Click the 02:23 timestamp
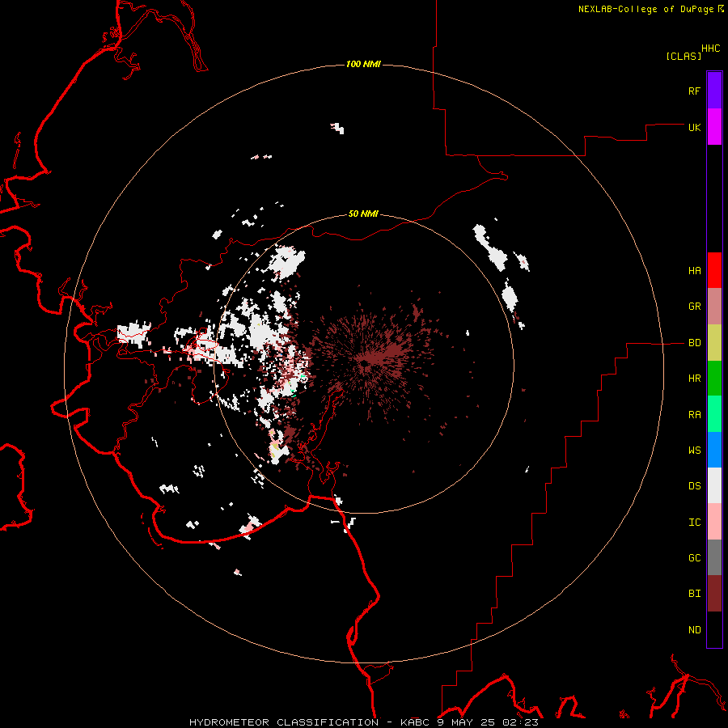This screenshot has height=728, width=728. (x=520, y=722)
